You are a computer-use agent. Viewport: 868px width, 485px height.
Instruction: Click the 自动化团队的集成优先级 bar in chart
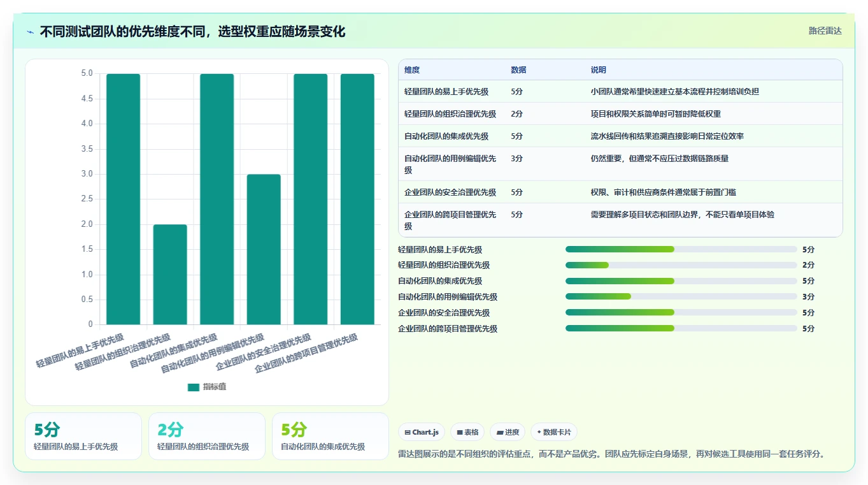(217, 199)
